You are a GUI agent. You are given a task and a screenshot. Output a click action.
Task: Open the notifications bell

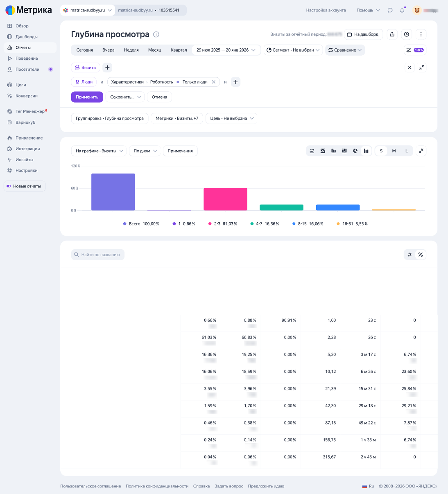coord(402,10)
